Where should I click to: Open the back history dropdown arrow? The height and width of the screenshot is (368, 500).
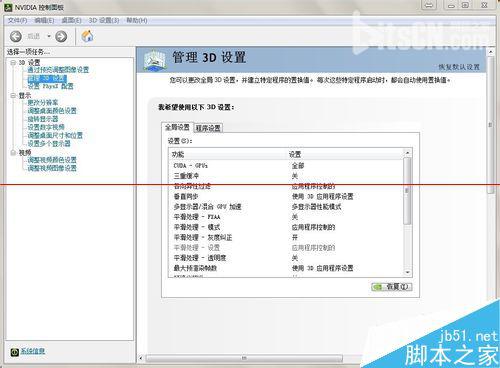49,36
